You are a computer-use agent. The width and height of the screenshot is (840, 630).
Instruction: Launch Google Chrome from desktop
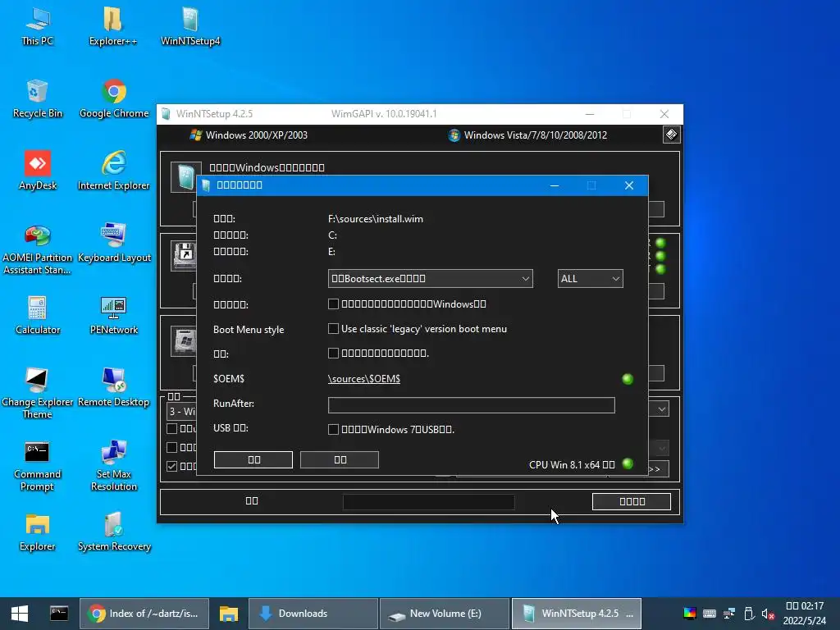pos(113,99)
